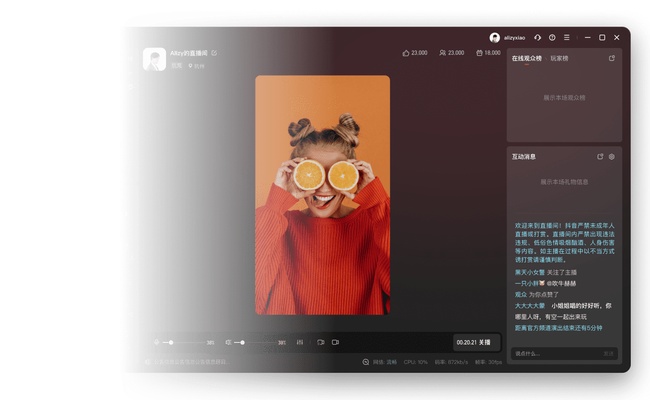
Task: Click the 发送 send button in chat
Action: coord(608,354)
